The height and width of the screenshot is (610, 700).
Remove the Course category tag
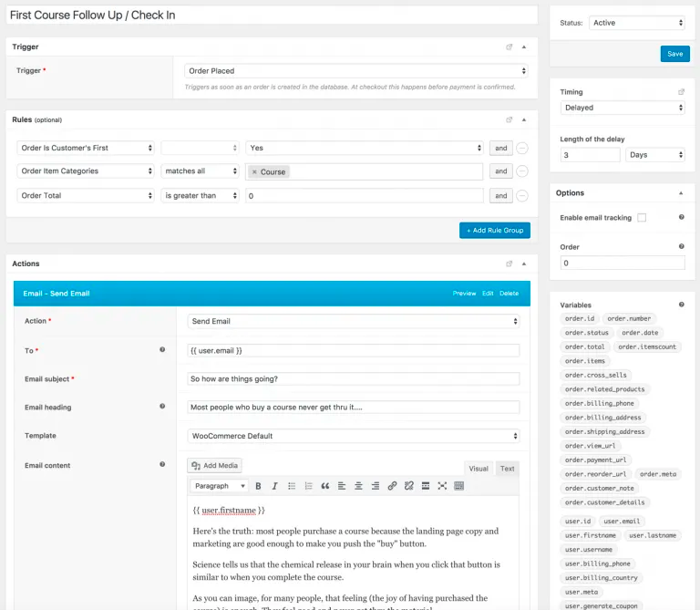click(x=254, y=172)
